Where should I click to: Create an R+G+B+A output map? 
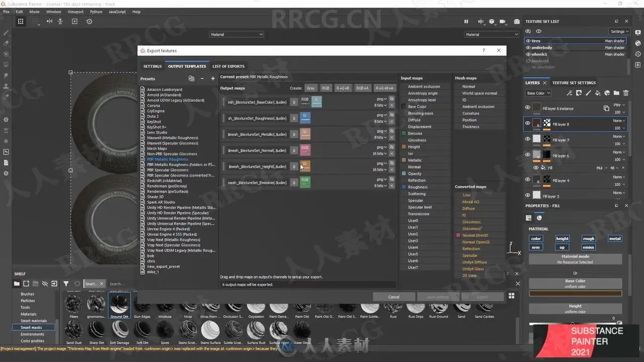(x=384, y=88)
